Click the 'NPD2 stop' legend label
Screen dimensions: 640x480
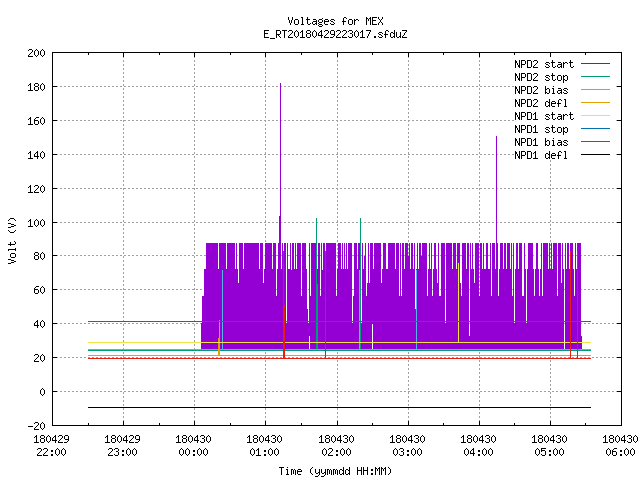[x=541, y=77]
